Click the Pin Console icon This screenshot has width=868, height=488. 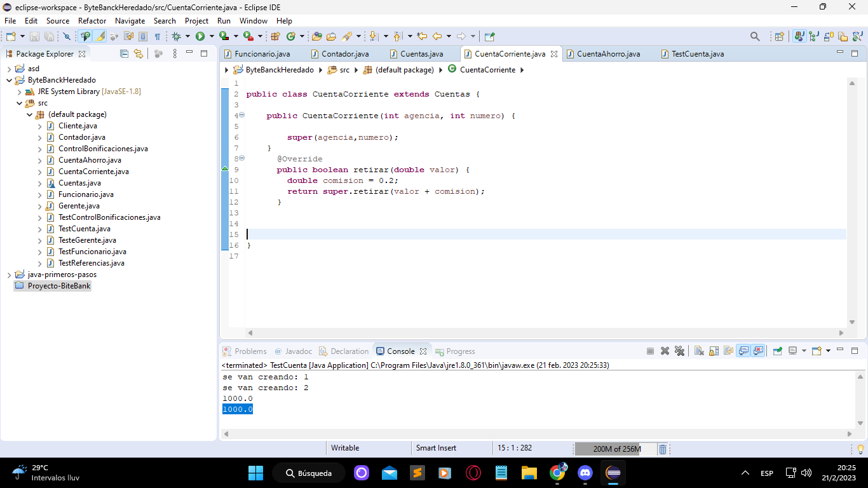pyautogui.click(x=777, y=351)
